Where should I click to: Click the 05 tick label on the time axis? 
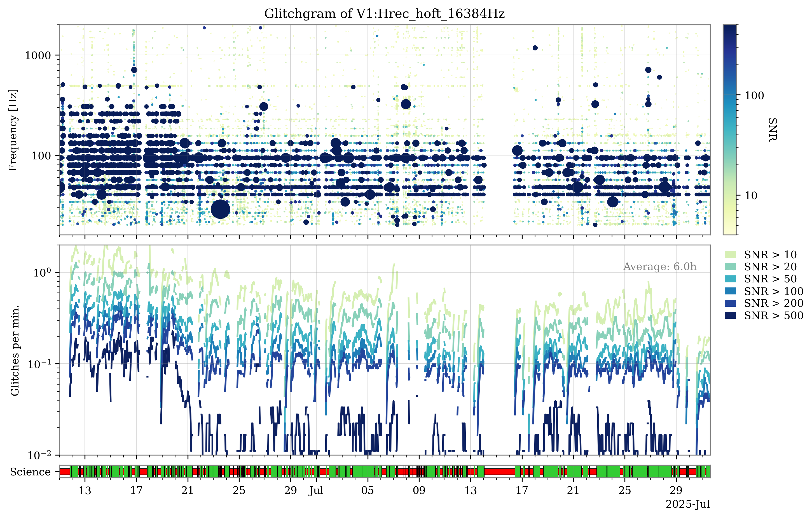[x=368, y=490]
